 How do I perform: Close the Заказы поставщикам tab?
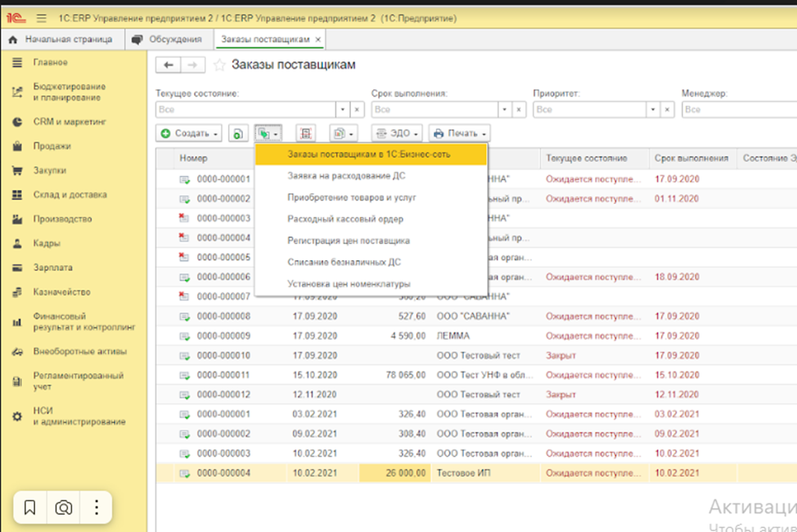[318, 39]
